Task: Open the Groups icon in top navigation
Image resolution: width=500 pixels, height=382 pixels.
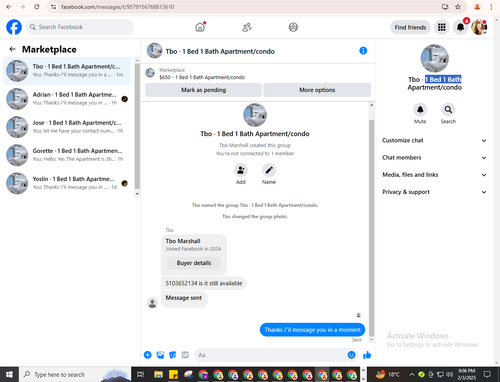Action: point(293,27)
